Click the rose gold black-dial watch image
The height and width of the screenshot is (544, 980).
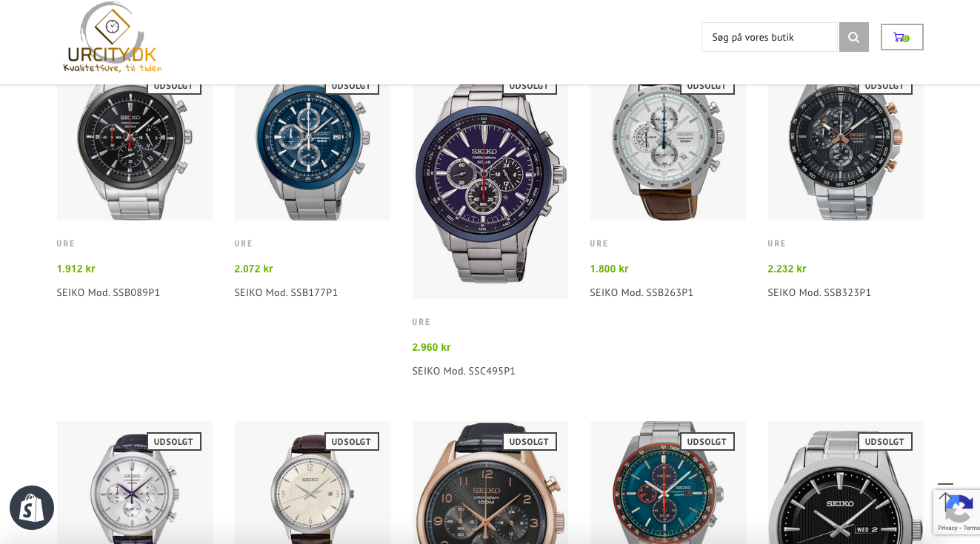tap(490, 483)
